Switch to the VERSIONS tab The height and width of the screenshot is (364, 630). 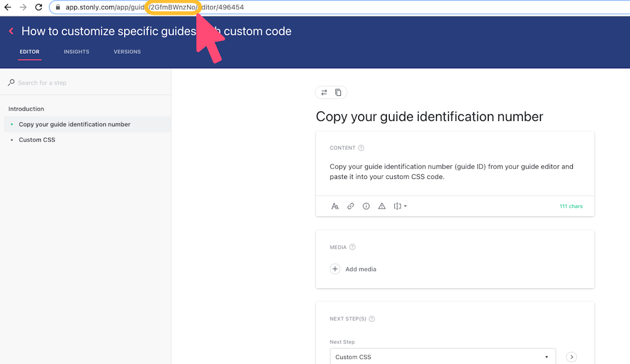click(x=127, y=52)
